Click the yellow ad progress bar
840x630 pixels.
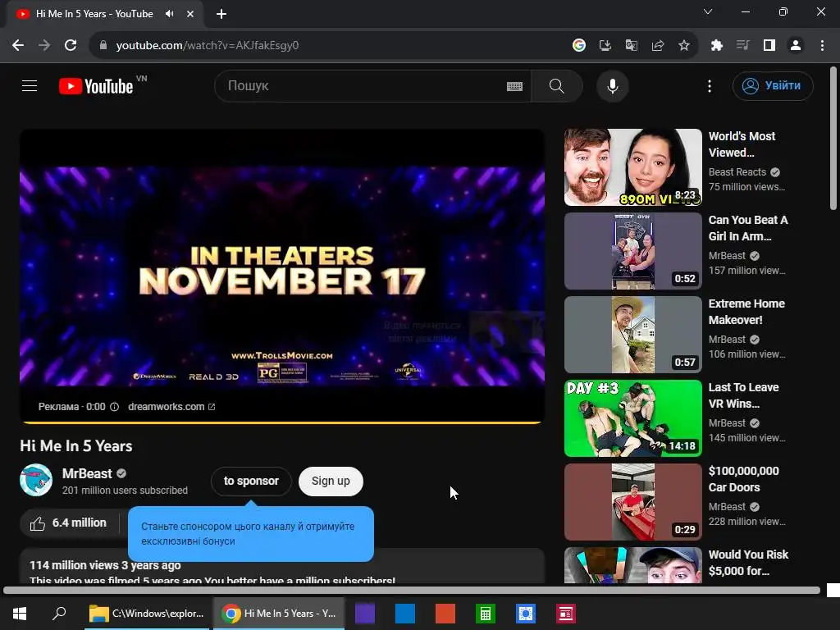tap(282, 422)
